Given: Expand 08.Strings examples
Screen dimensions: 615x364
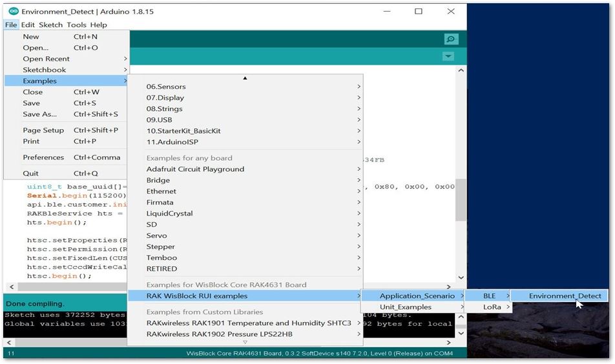Looking at the screenshot, I should [x=245, y=108].
